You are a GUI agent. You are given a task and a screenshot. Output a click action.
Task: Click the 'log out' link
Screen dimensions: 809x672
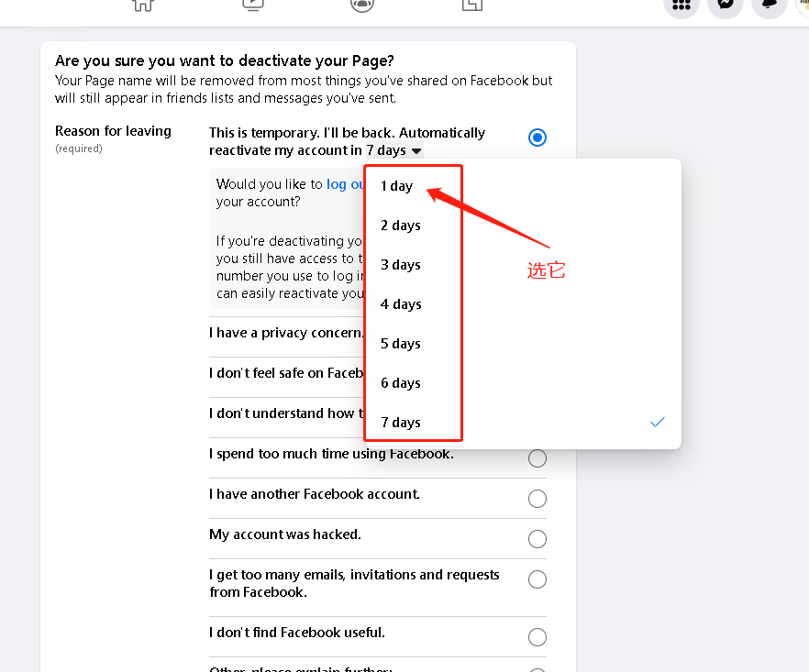[x=345, y=184]
